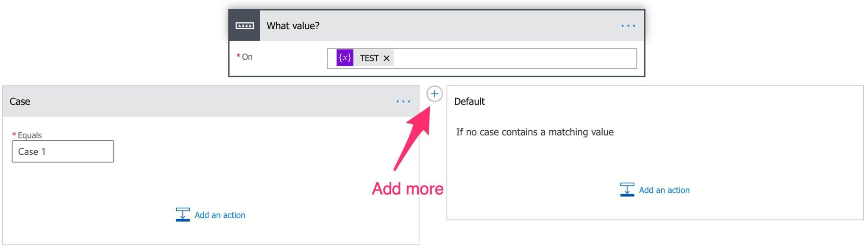Viewport: 868px width, 250px height.
Task: Click the purple variable icon on TEST
Action: pos(345,58)
